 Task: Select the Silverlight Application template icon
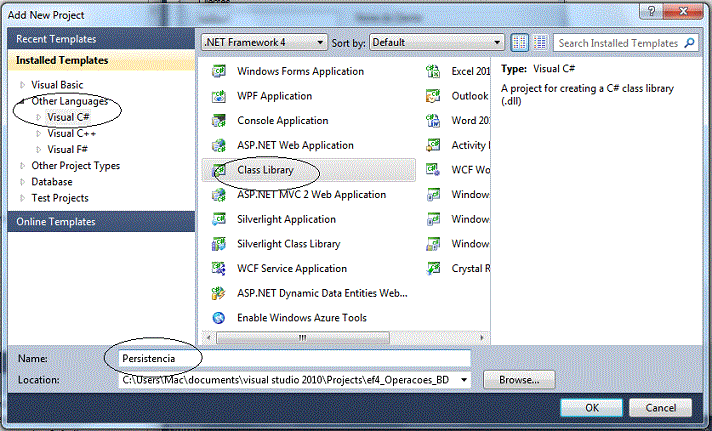[219, 219]
